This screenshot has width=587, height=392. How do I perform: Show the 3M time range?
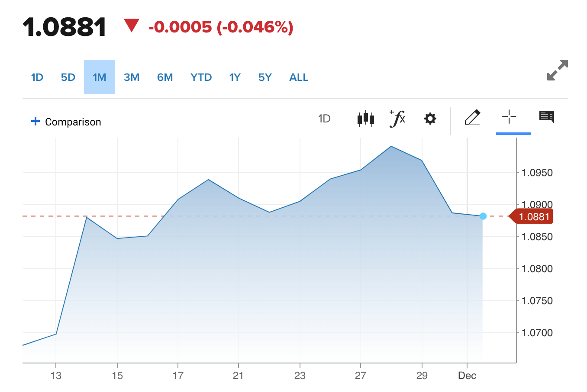[x=132, y=77]
